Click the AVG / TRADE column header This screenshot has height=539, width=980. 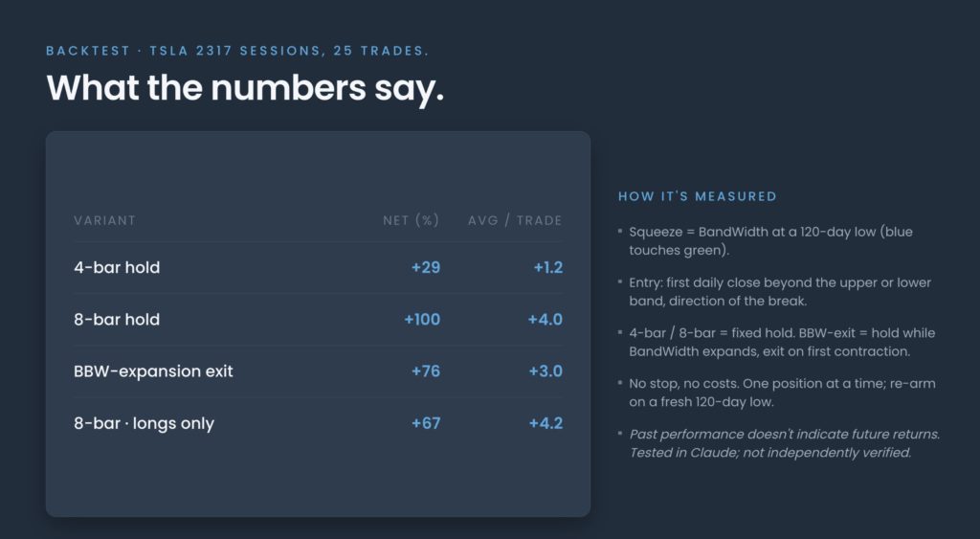(x=515, y=220)
